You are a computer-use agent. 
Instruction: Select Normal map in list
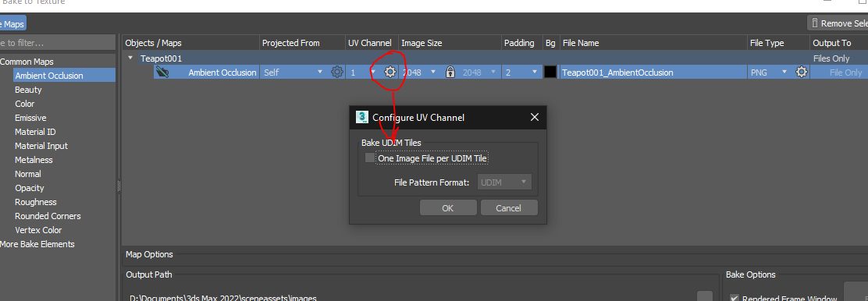point(27,174)
